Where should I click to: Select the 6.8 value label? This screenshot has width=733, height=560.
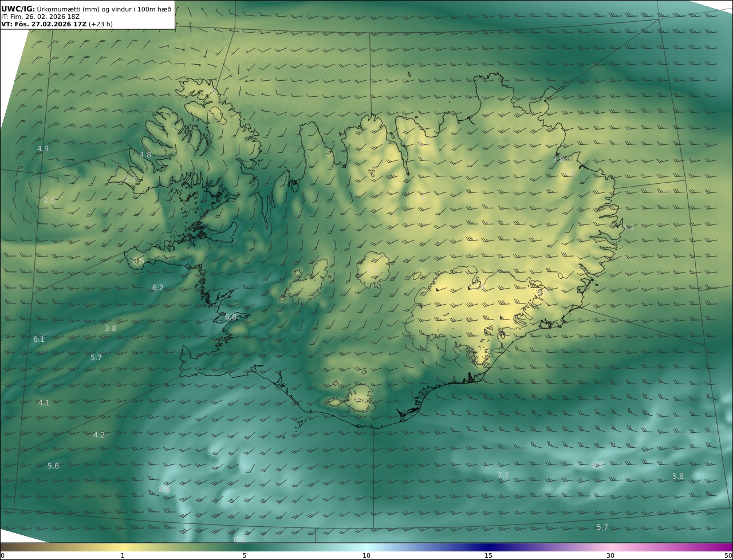click(x=231, y=317)
